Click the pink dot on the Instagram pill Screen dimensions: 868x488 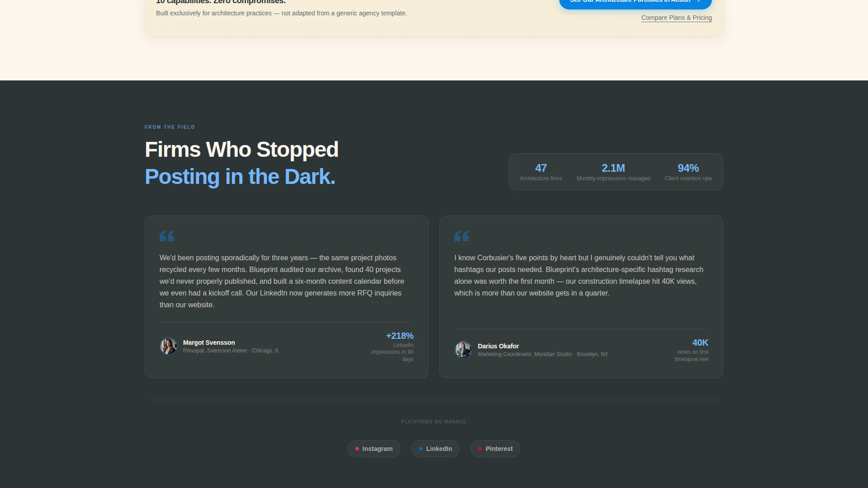coord(357,449)
